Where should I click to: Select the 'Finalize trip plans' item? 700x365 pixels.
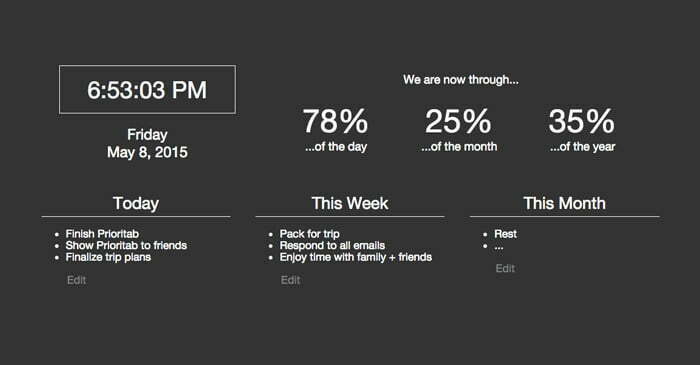coord(108,257)
